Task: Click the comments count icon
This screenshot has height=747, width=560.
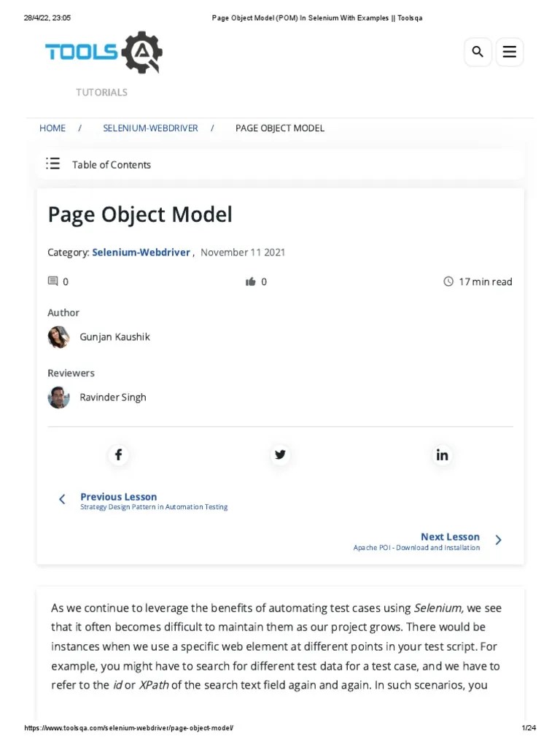Action: tap(53, 281)
